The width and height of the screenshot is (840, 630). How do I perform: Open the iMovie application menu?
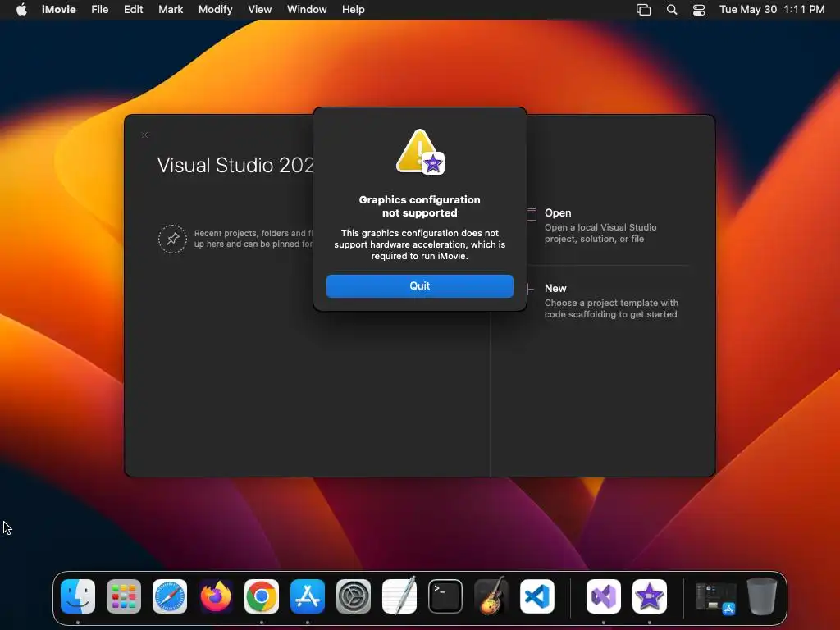(x=59, y=10)
